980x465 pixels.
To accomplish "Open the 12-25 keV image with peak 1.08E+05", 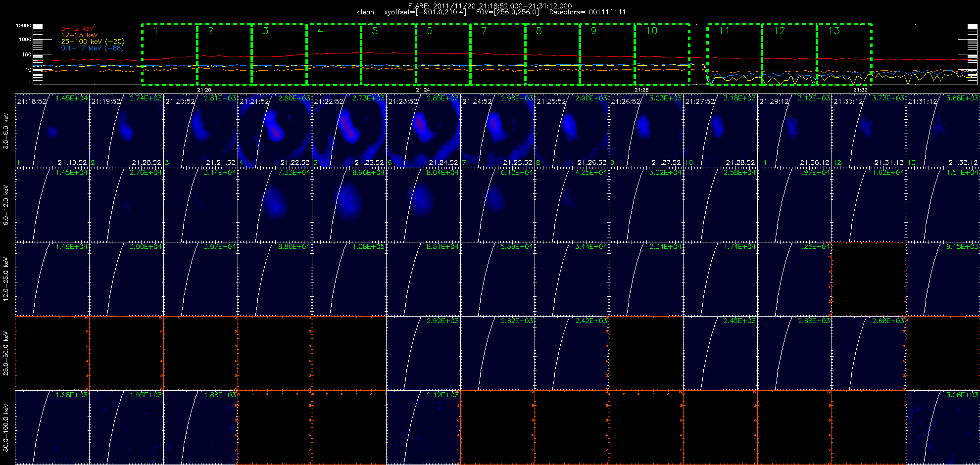I will coord(349,279).
